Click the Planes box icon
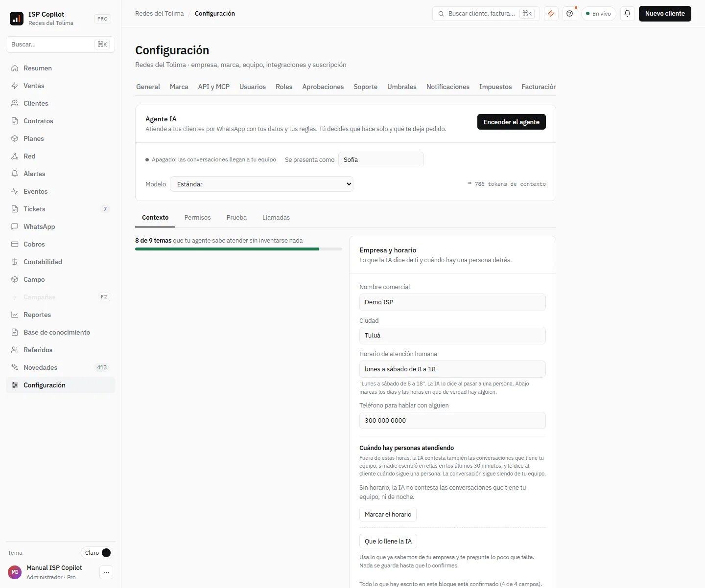The image size is (705, 588). (x=15, y=139)
